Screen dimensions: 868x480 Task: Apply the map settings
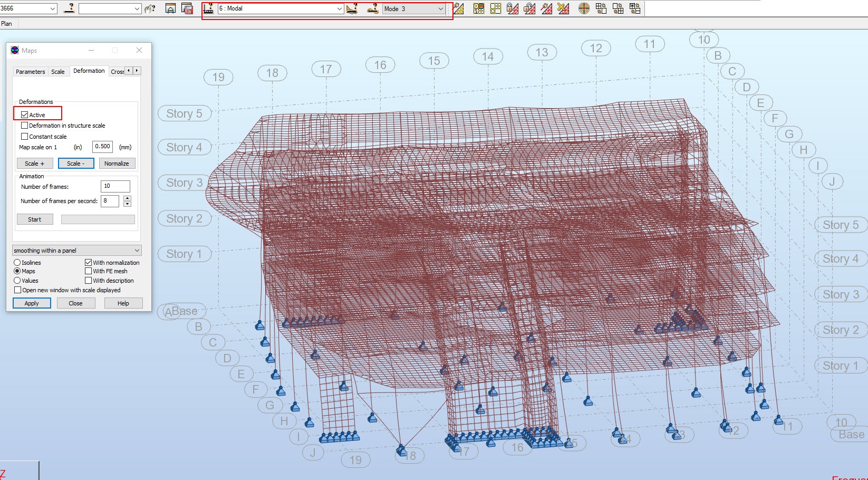click(x=31, y=303)
